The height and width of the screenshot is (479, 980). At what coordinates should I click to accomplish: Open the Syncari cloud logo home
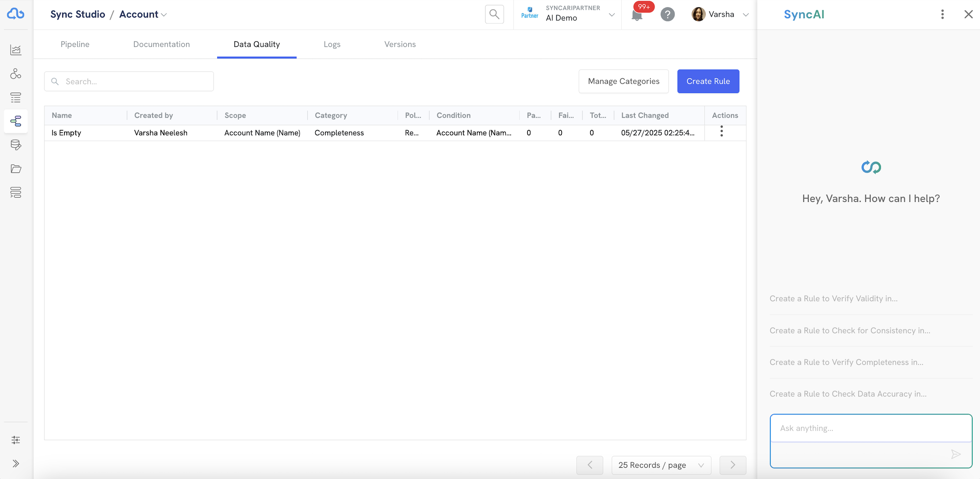(x=15, y=14)
